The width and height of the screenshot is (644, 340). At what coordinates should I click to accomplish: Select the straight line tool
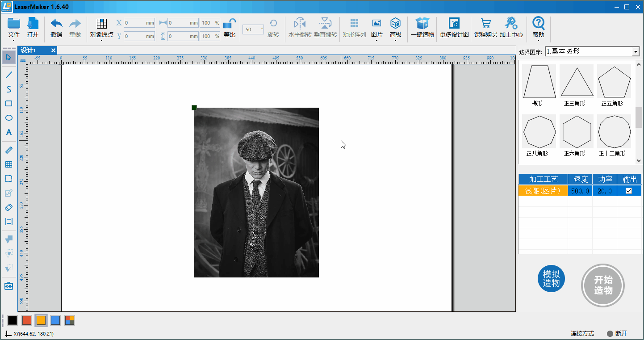click(x=9, y=75)
